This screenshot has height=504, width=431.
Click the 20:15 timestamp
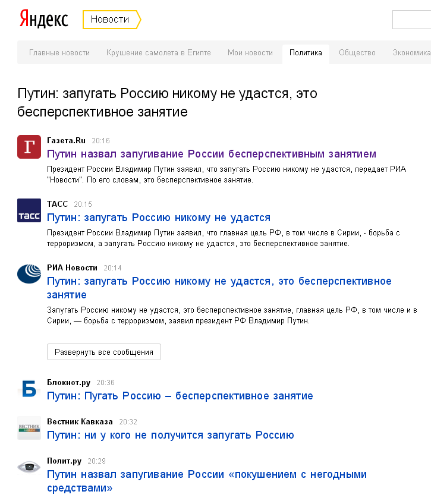(83, 204)
